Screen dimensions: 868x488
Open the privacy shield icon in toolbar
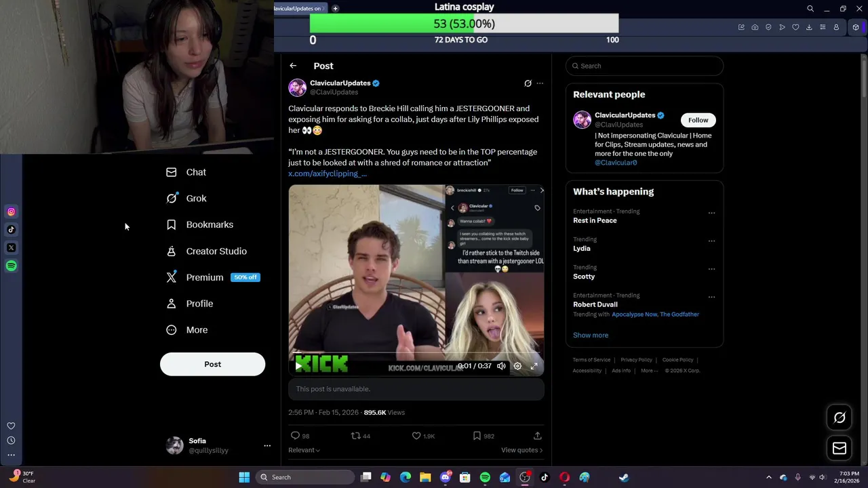click(x=768, y=27)
